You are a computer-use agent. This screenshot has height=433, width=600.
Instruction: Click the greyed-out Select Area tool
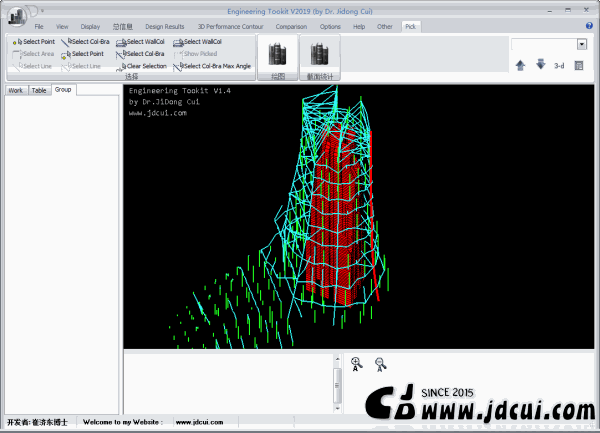coord(34,54)
